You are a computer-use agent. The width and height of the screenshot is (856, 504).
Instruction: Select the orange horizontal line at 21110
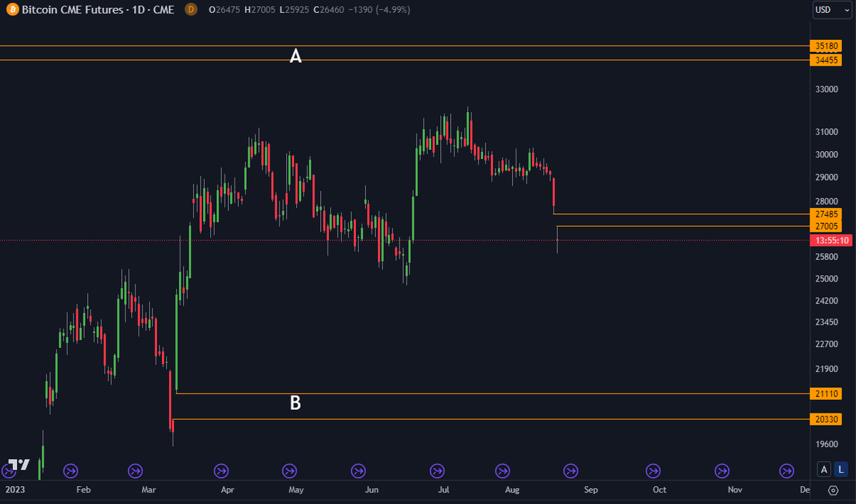(493, 394)
